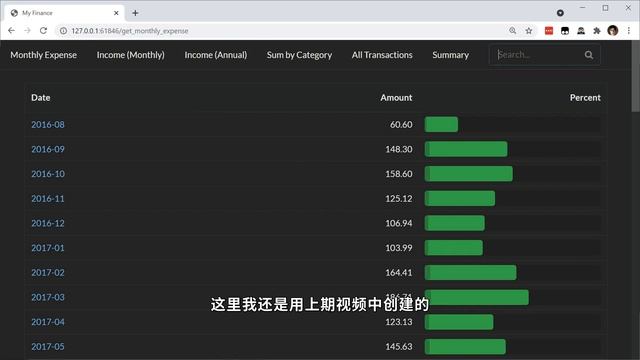Select amount value 158.60
Viewport: 640px width, 360px height.
[399, 174]
